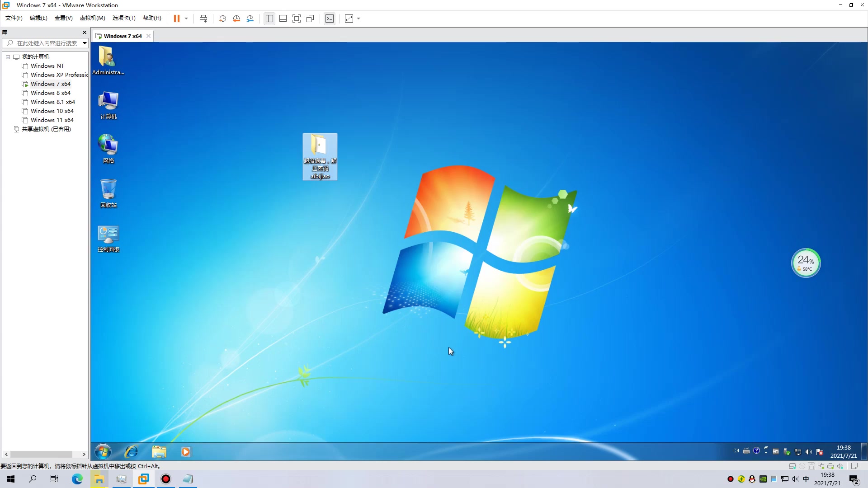Select Windows 8.1 x64 in the library
868x488 pixels.
coord(52,102)
